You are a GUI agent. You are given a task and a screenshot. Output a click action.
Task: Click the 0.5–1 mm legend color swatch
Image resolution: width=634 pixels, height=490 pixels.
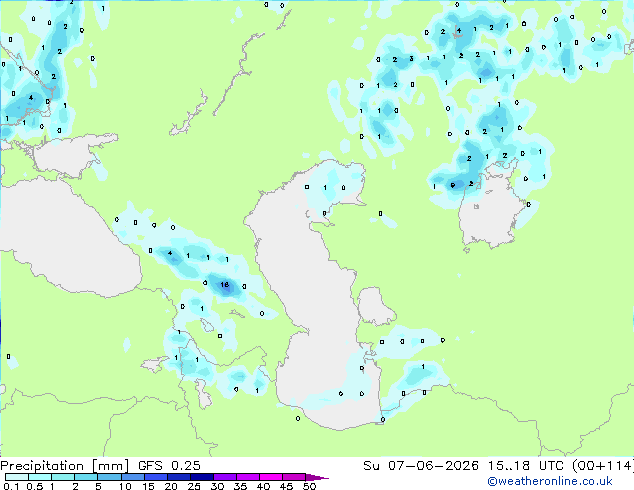(40, 477)
